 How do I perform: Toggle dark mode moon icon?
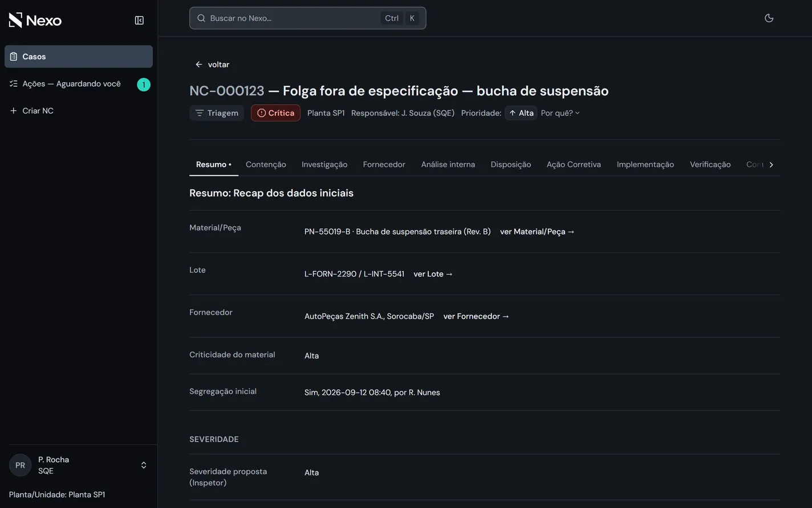tap(769, 18)
